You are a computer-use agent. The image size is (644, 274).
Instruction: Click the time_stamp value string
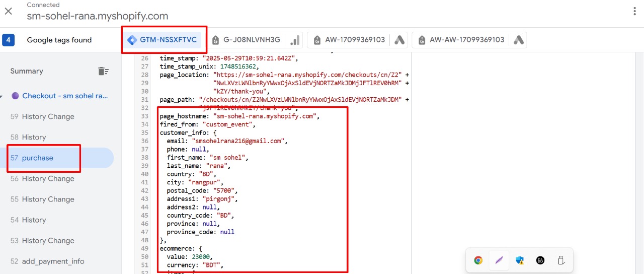[x=250, y=58]
